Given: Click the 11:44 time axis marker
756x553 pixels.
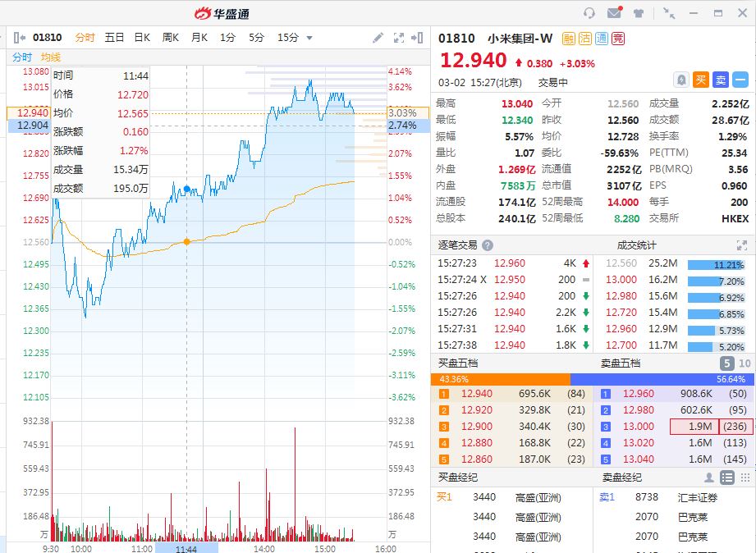Looking at the screenshot, I should click(186, 549).
